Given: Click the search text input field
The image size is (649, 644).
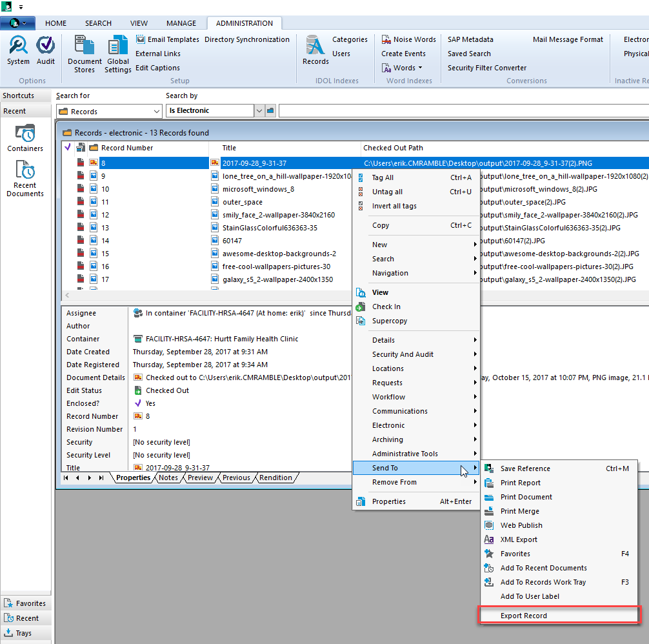Looking at the screenshot, I should pos(464,110).
